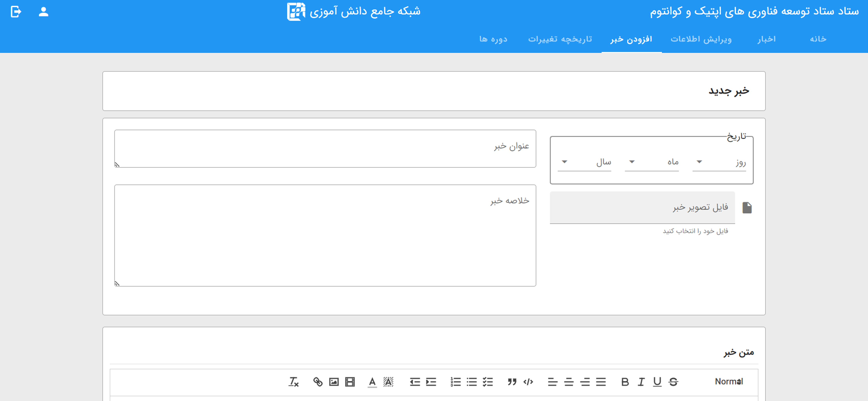Toggle italic formatting
The height and width of the screenshot is (401, 868).
[641, 382]
